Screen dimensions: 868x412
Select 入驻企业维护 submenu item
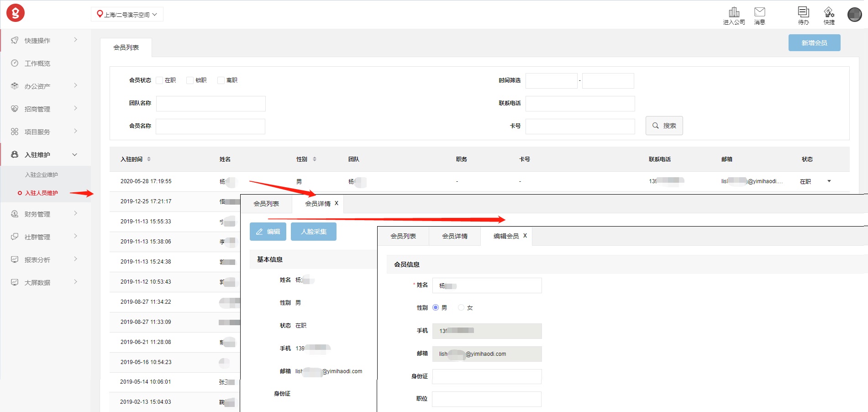42,174
